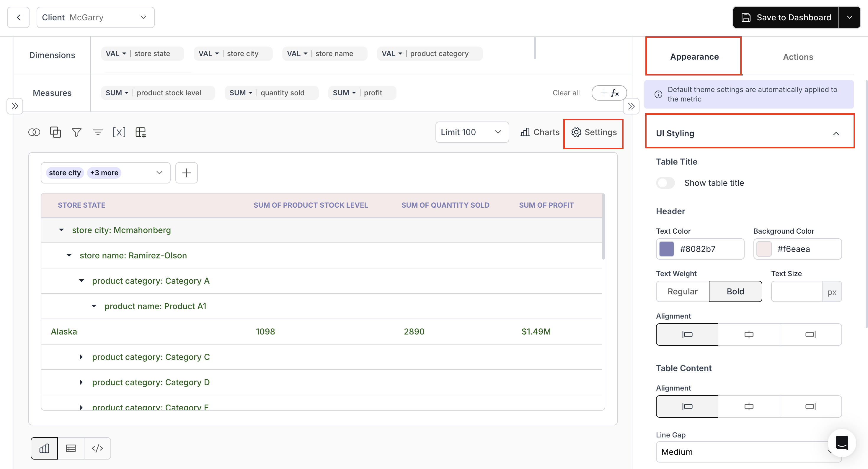Image resolution: width=868 pixels, height=469 pixels.
Task: Expand the product category: Category C row
Action: [81, 357]
